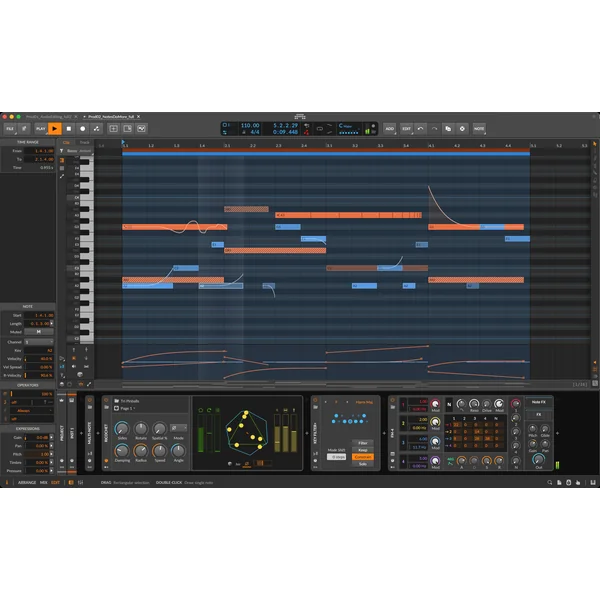
Task: Select the Solo mode in Key Filter+
Action: point(363,464)
